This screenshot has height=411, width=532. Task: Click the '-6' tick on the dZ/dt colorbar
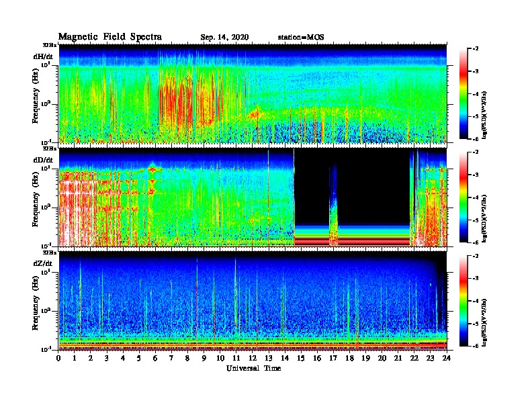475,346
